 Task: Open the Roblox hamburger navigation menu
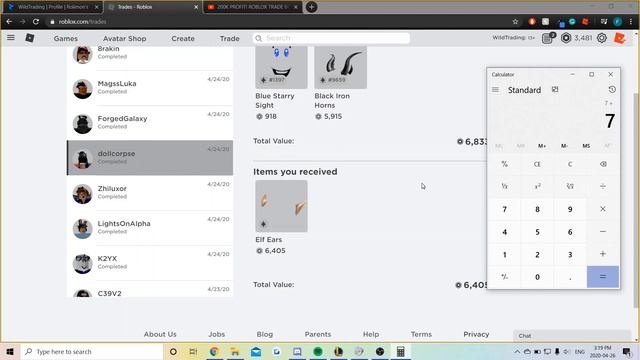11,38
